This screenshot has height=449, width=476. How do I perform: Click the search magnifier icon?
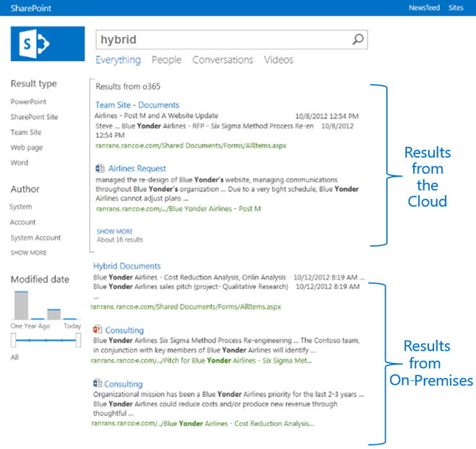tap(358, 39)
